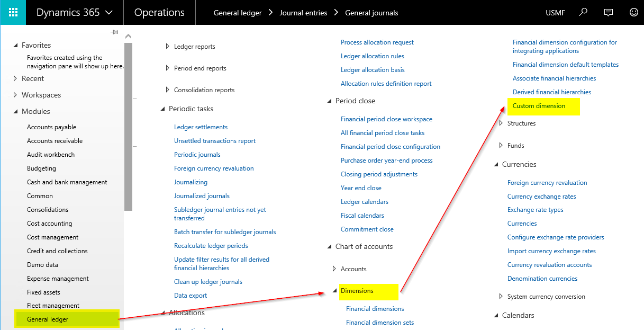Open Accounts receivable module
This screenshot has width=644, height=330.
(55, 141)
